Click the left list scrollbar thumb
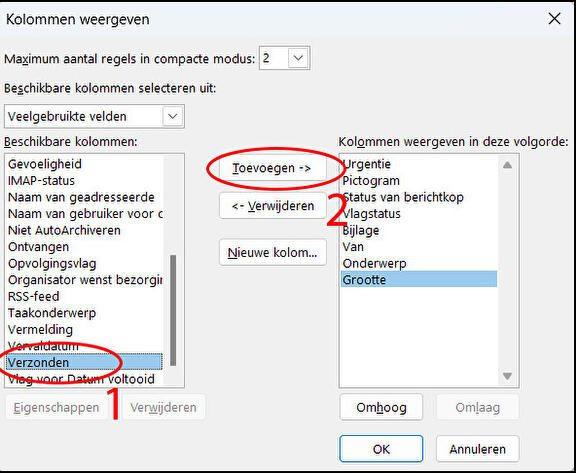Image resolution: width=576 pixels, height=473 pixels. [173, 310]
